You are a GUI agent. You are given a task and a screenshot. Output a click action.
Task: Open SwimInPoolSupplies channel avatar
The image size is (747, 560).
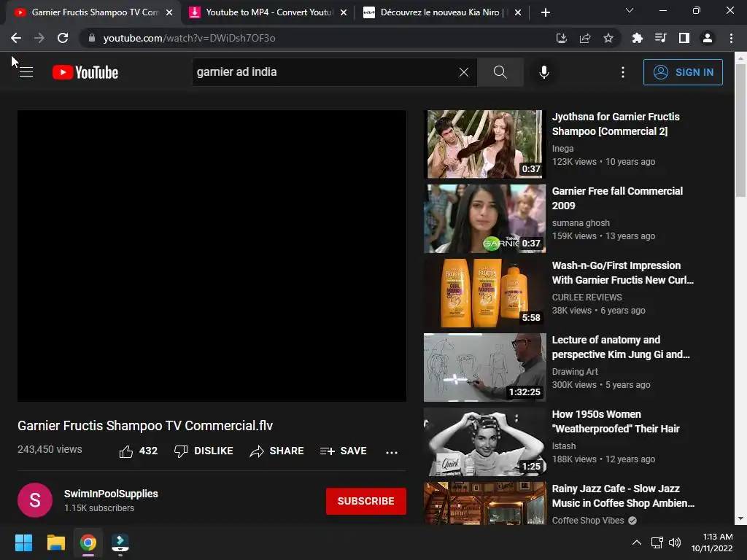[x=35, y=500]
